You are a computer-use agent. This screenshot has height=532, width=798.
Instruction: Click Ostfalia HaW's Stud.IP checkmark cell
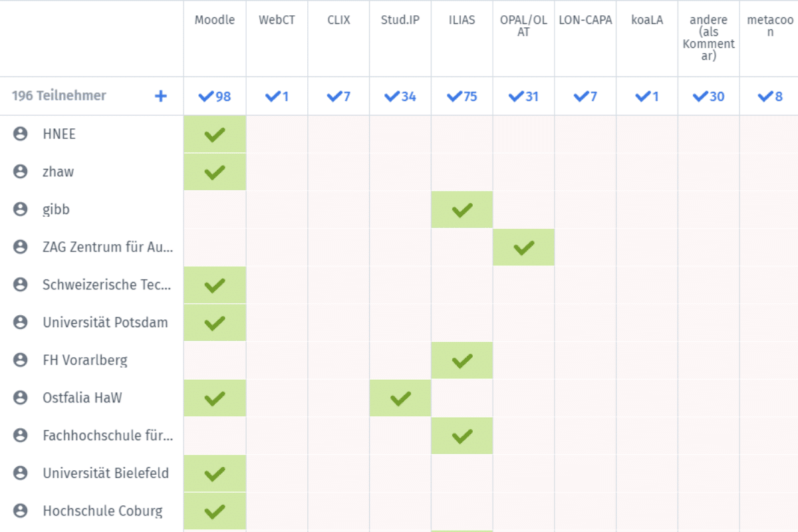(x=400, y=398)
